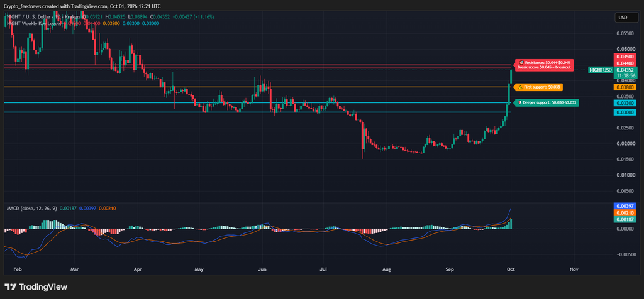The image size is (644, 299).
Task: Click the Mar label on time axis
Action: (x=74, y=269)
